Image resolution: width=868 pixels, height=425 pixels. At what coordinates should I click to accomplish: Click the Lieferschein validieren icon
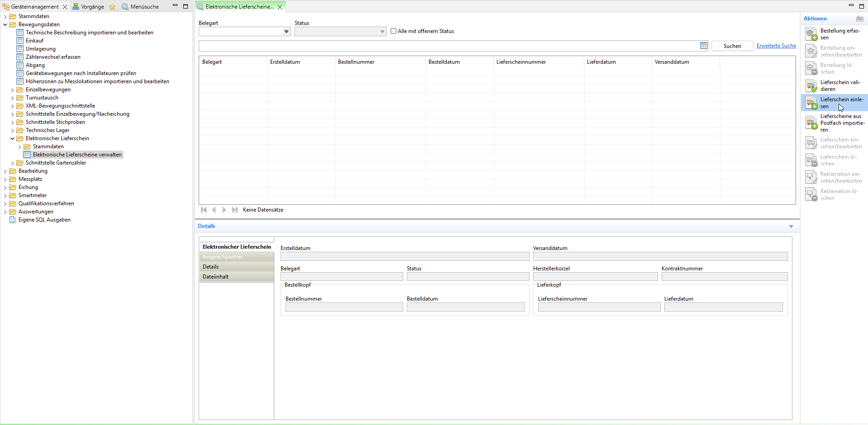click(x=811, y=85)
